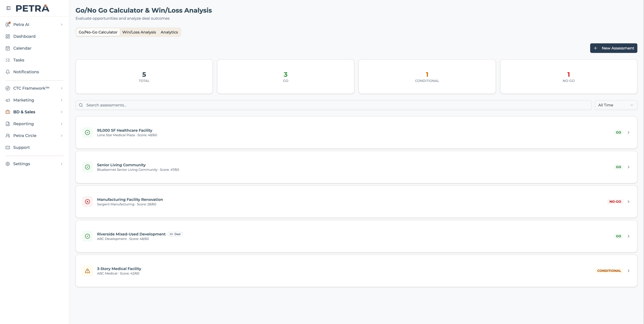Viewport: 644px width, 324px height.
Task: Click the Support ticket icon
Action: coord(8,147)
